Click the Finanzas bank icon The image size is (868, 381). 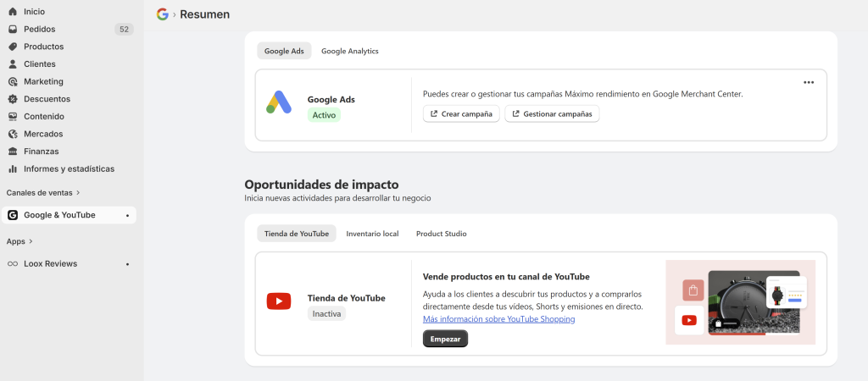pyautogui.click(x=13, y=152)
